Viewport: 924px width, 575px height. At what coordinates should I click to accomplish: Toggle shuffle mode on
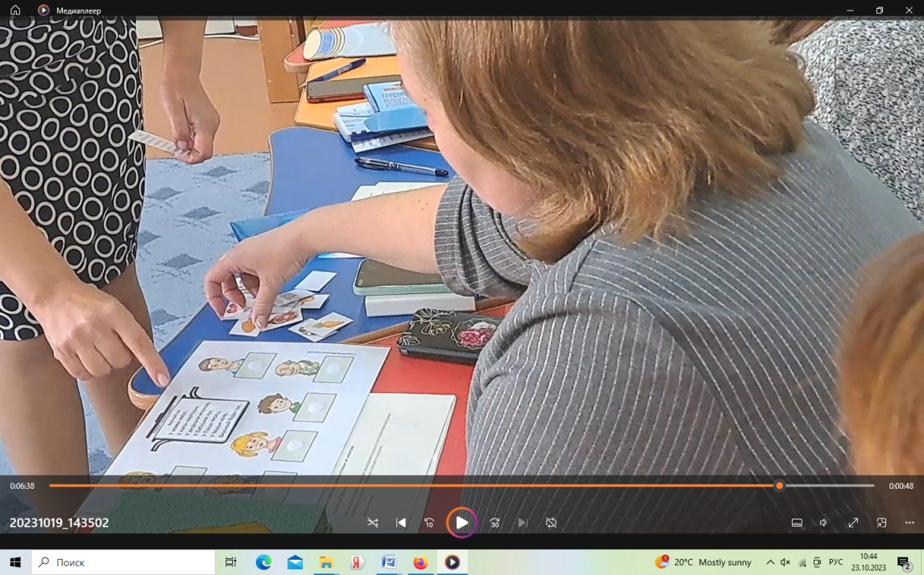[x=372, y=523]
